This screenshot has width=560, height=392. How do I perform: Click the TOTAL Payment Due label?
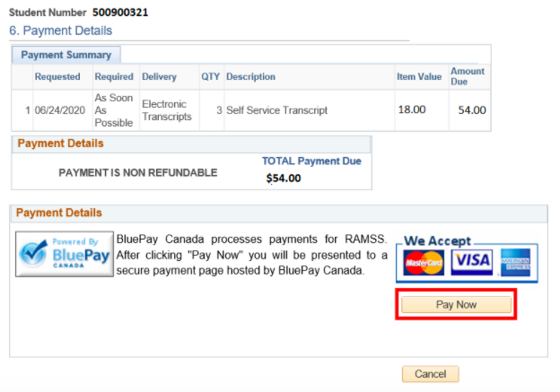311,161
